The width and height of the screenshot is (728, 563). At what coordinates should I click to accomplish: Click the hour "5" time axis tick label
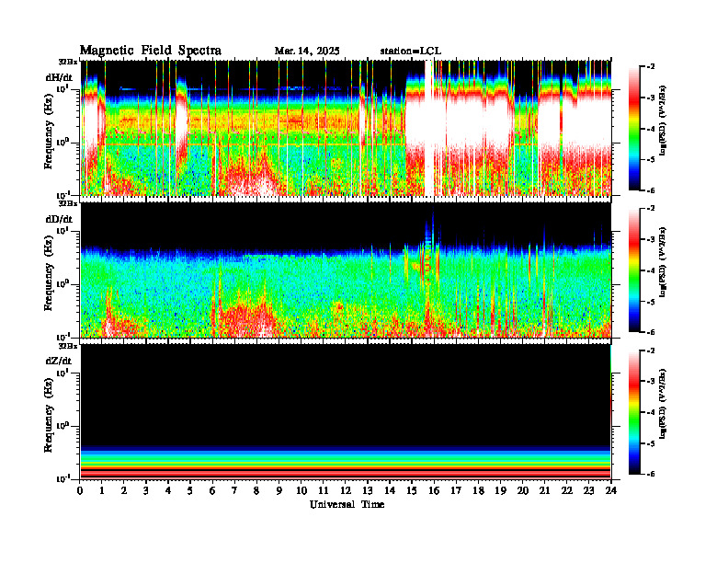[x=190, y=491]
